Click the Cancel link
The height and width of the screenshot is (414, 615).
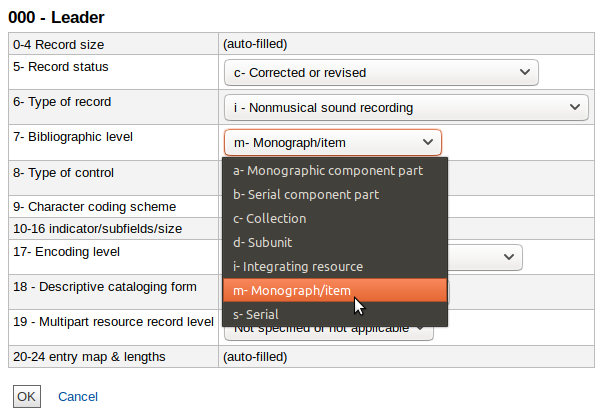point(78,397)
